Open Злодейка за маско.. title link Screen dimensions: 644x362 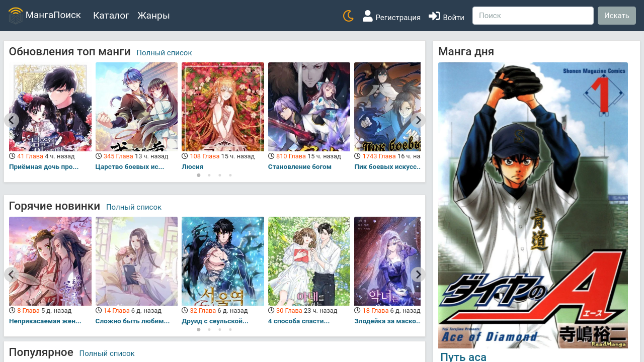(x=387, y=321)
